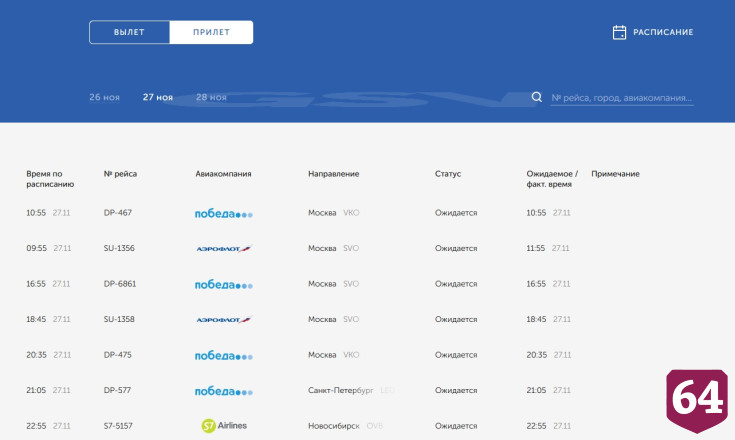This screenshot has height=440, width=735.
Task: Click scheduled time 16:55 of DP-6861
Action: (x=36, y=284)
